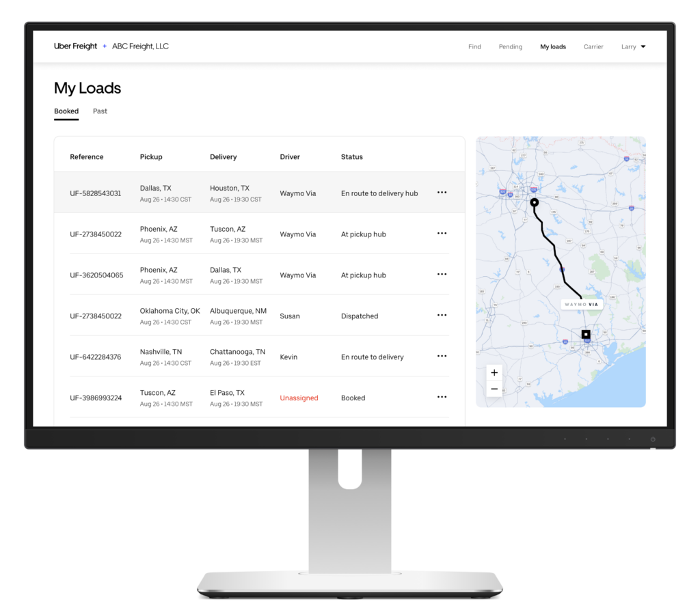Image resolution: width=700 pixels, height=608 pixels.
Task: Click the Nashville, TN pickup cell
Action: click(x=165, y=357)
